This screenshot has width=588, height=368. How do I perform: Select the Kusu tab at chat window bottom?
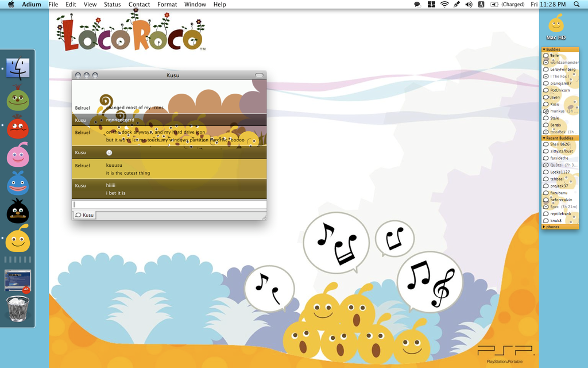coord(84,215)
